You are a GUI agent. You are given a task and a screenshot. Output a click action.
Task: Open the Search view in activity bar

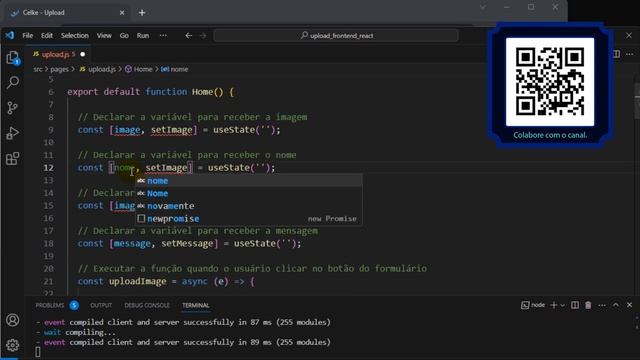click(x=13, y=82)
